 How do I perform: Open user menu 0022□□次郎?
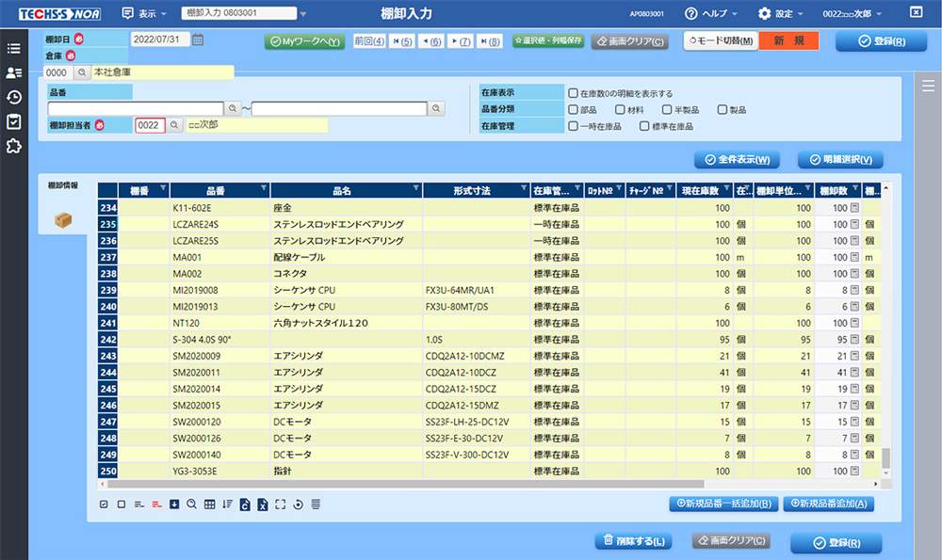pos(852,13)
